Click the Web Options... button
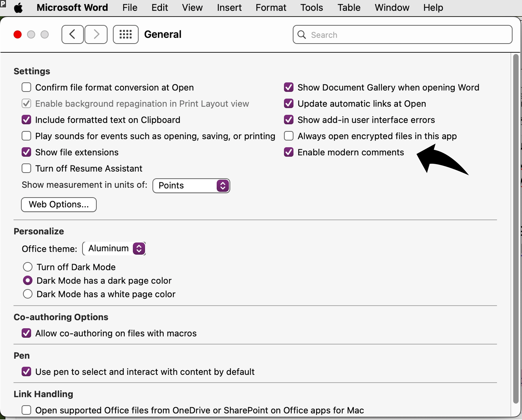This screenshot has width=522, height=420. click(59, 205)
